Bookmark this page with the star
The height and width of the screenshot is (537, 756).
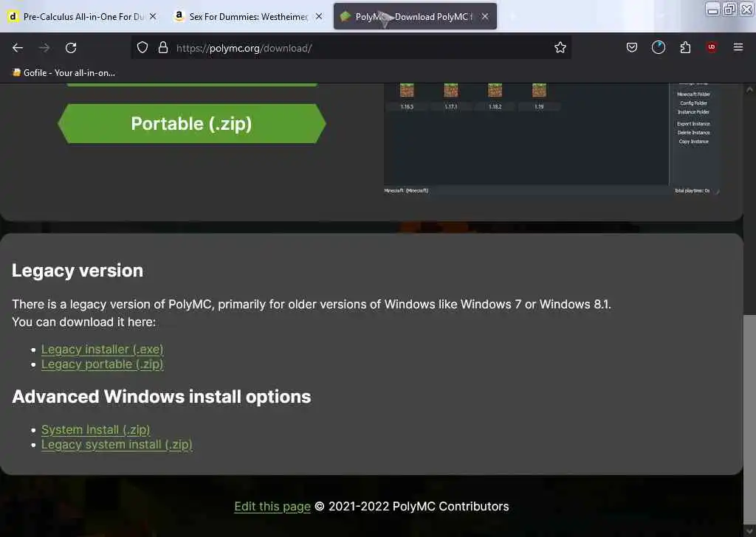click(560, 47)
